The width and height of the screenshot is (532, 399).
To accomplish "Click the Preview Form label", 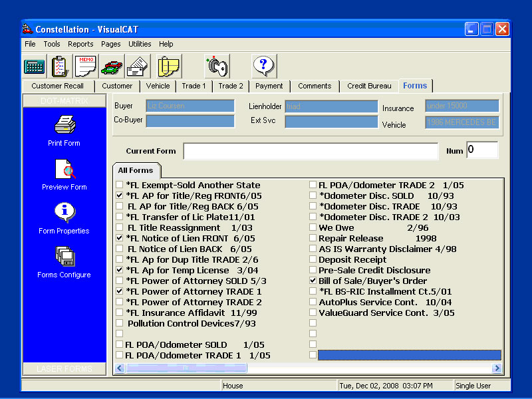I will pyautogui.click(x=65, y=187).
